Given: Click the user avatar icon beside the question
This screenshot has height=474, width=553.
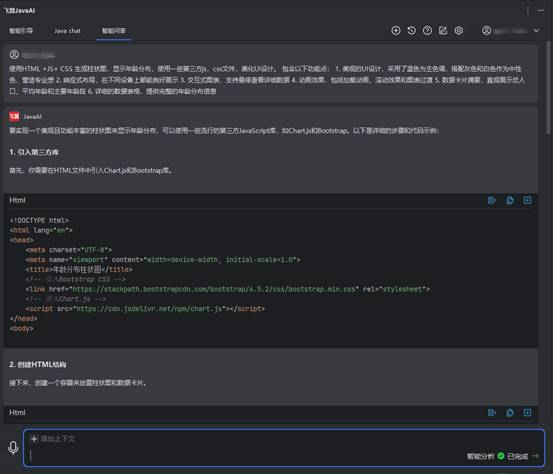Looking at the screenshot, I should click(14, 55).
